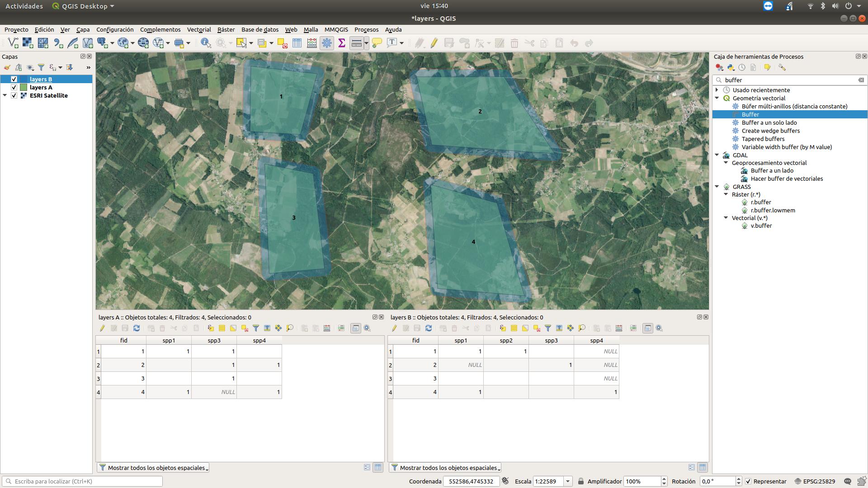Invert selection in layers A table
This screenshot has width=868, height=488.
233,328
